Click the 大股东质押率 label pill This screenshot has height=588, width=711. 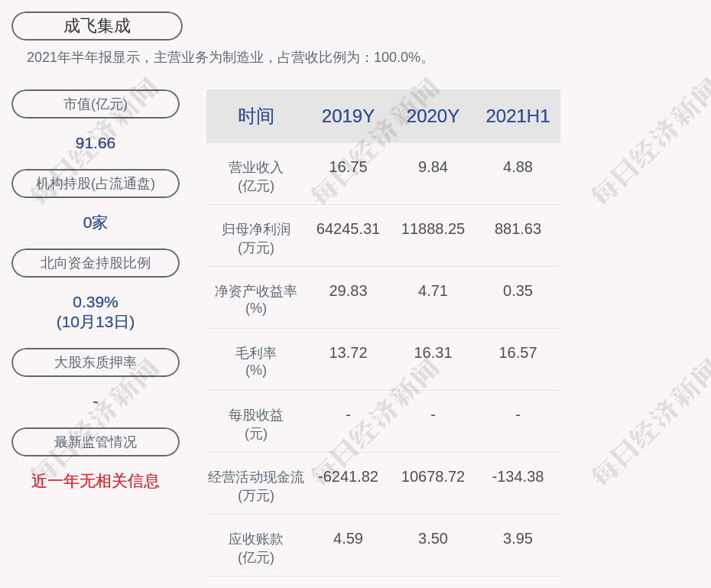(96, 362)
